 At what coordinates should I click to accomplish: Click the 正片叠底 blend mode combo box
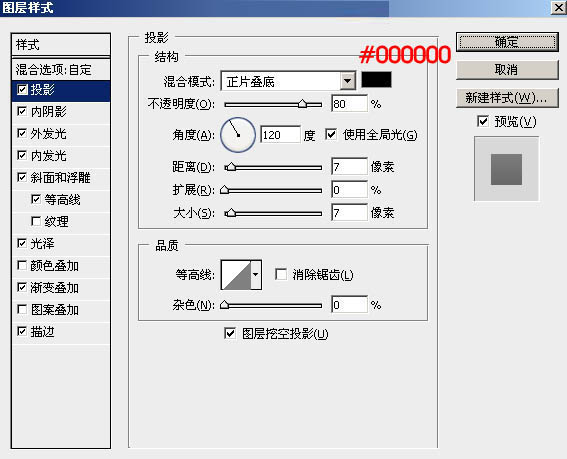pyautogui.click(x=288, y=81)
